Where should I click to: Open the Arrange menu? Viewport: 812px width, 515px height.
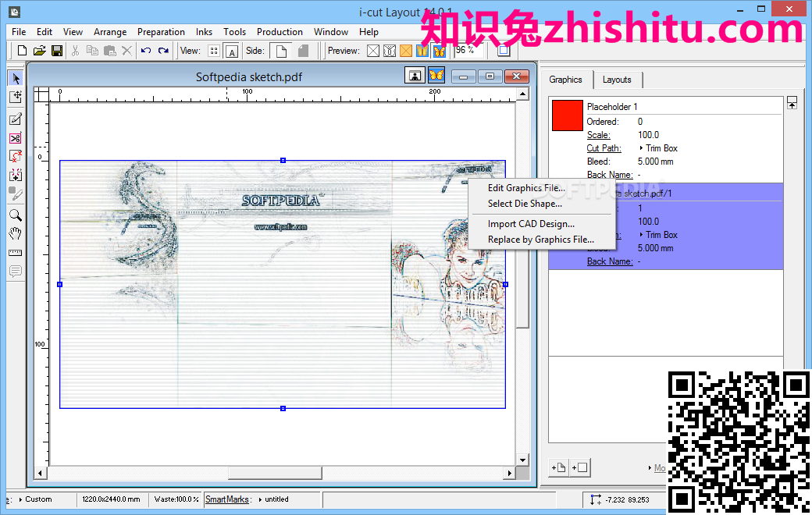pyautogui.click(x=110, y=31)
